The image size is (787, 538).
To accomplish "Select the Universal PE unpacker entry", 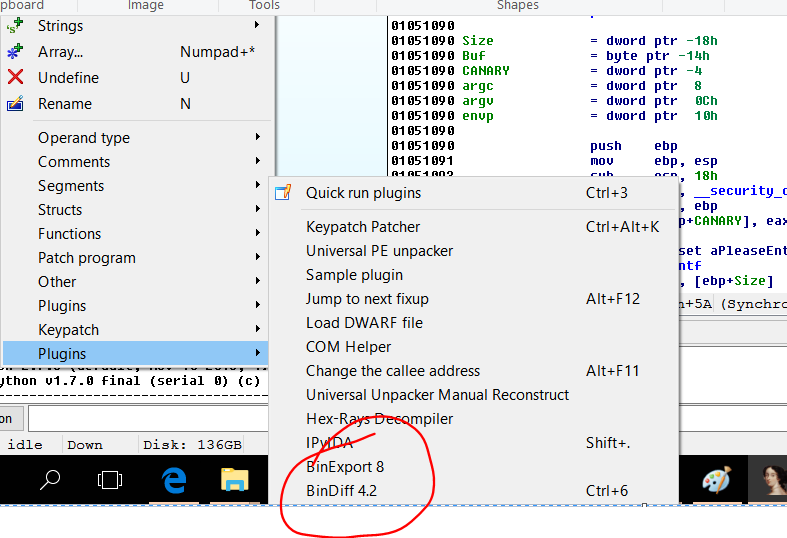I will pos(379,251).
